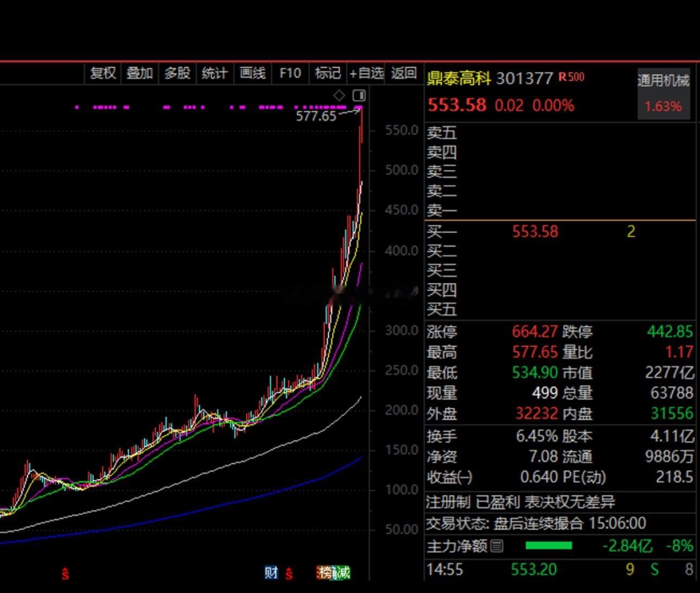
Task: Click the red S marker beside 财
Action: [289, 573]
